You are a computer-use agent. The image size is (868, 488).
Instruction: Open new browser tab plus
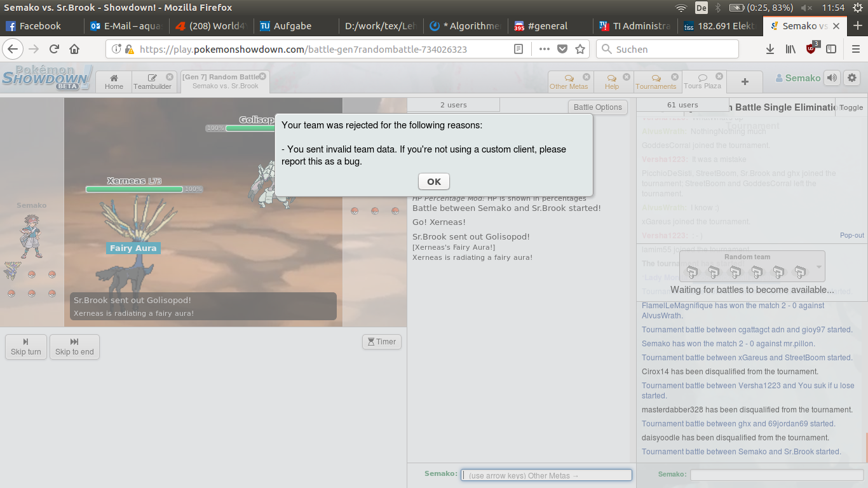[858, 26]
